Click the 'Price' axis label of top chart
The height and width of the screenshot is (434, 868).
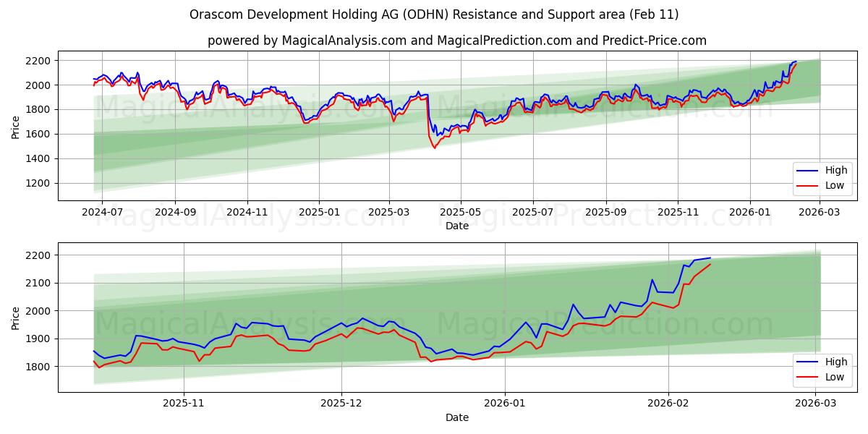point(16,126)
